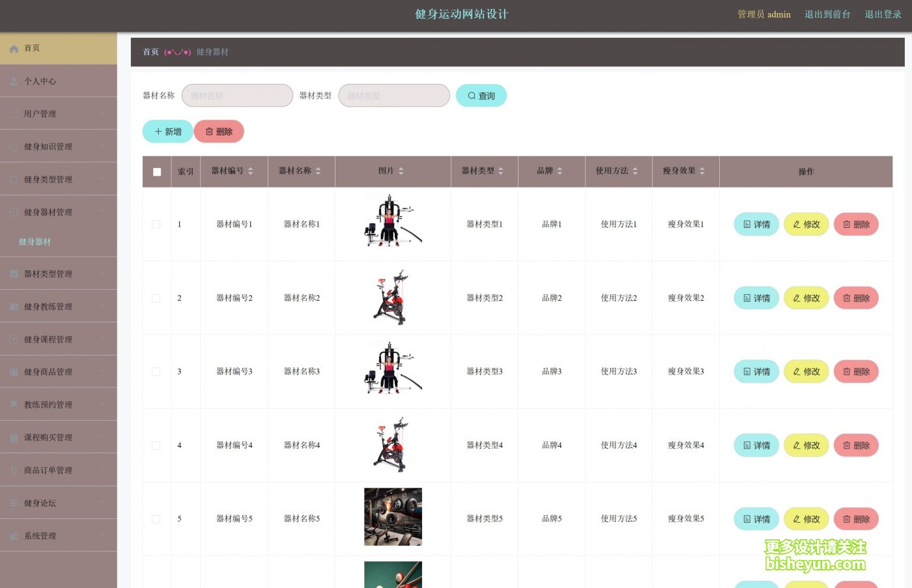
Task: Click sort icon beside 瘦身效果 header
Action: point(702,171)
